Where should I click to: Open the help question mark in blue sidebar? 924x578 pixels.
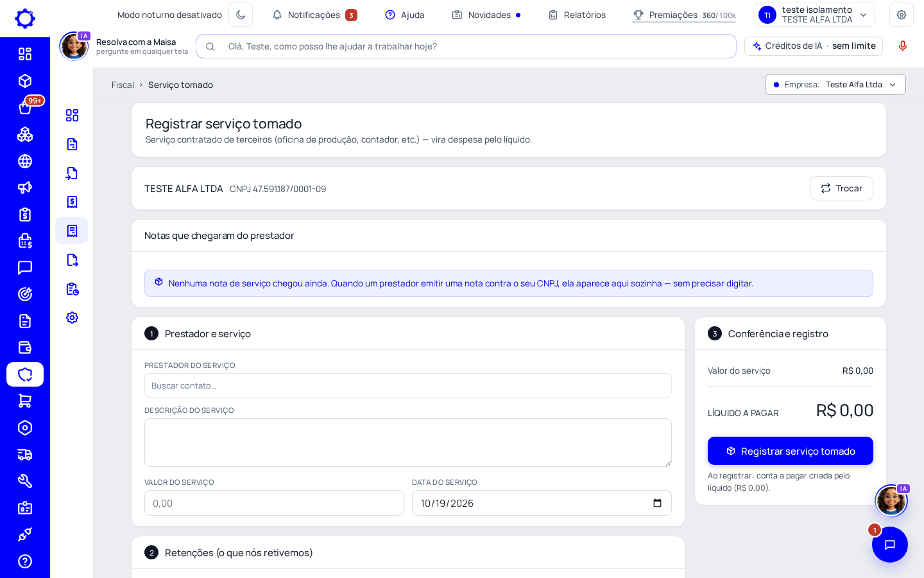point(25,561)
